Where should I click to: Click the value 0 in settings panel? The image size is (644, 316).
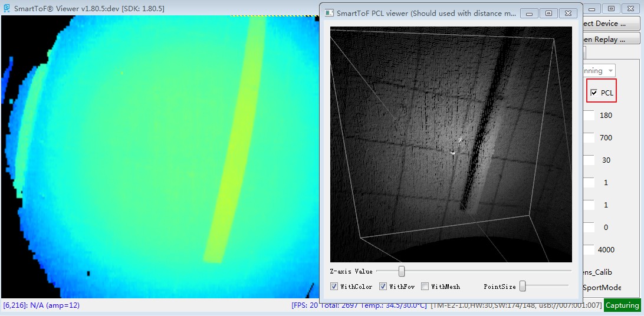pyautogui.click(x=606, y=228)
